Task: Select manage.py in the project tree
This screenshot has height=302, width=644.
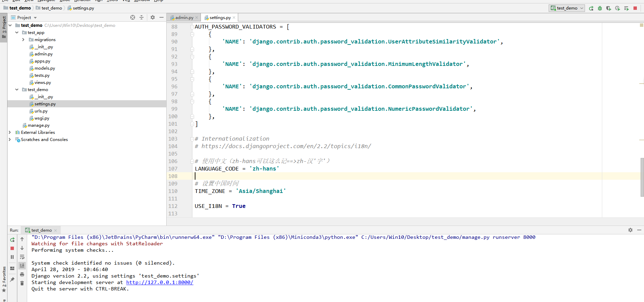Action: click(x=38, y=125)
